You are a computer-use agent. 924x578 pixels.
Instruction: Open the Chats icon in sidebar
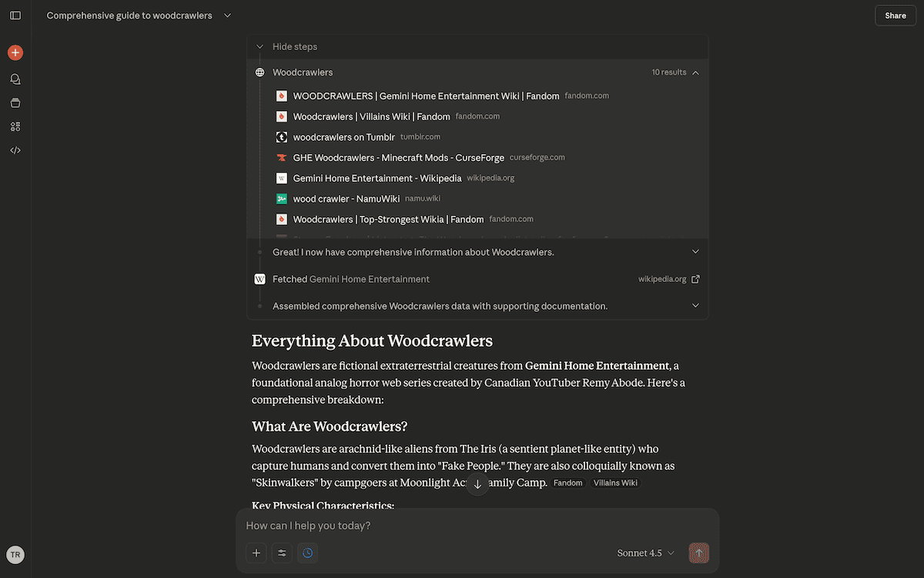(15, 79)
